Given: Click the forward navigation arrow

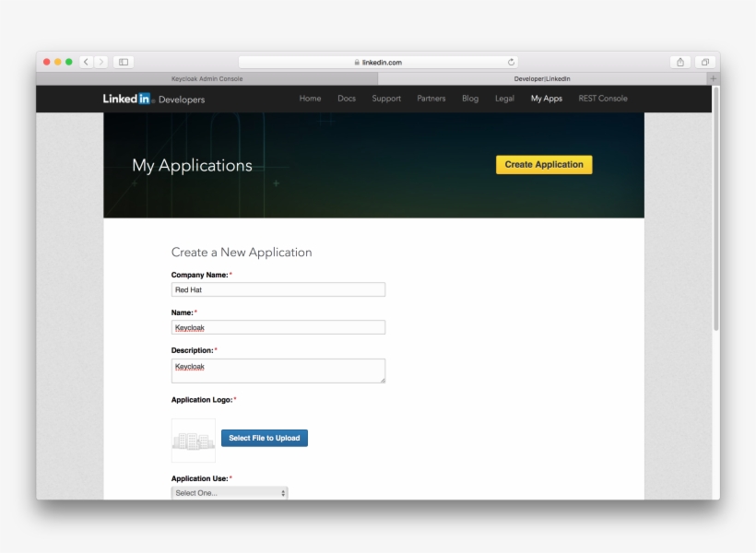Looking at the screenshot, I should pos(101,61).
